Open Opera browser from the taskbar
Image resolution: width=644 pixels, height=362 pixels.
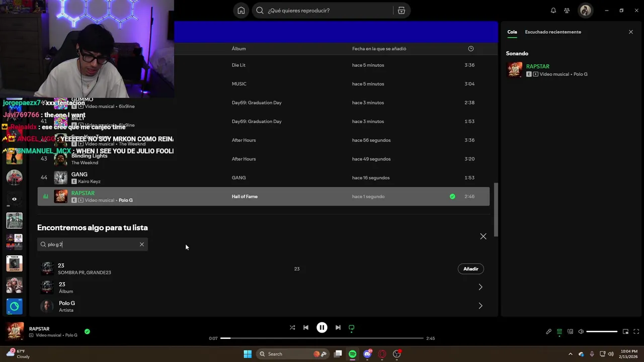coord(382,354)
